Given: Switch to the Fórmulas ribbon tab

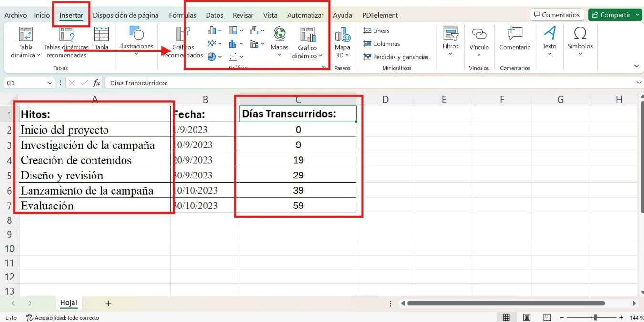Looking at the screenshot, I should pyautogui.click(x=182, y=15).
